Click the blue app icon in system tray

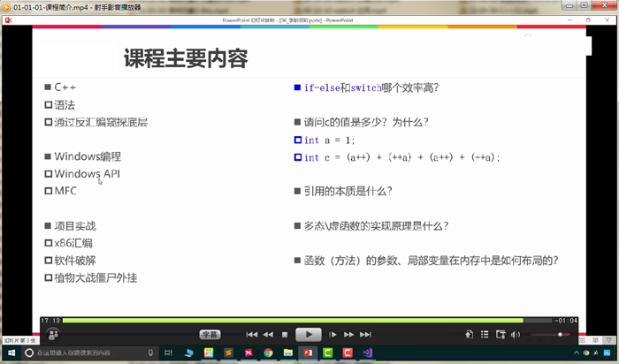607,353
